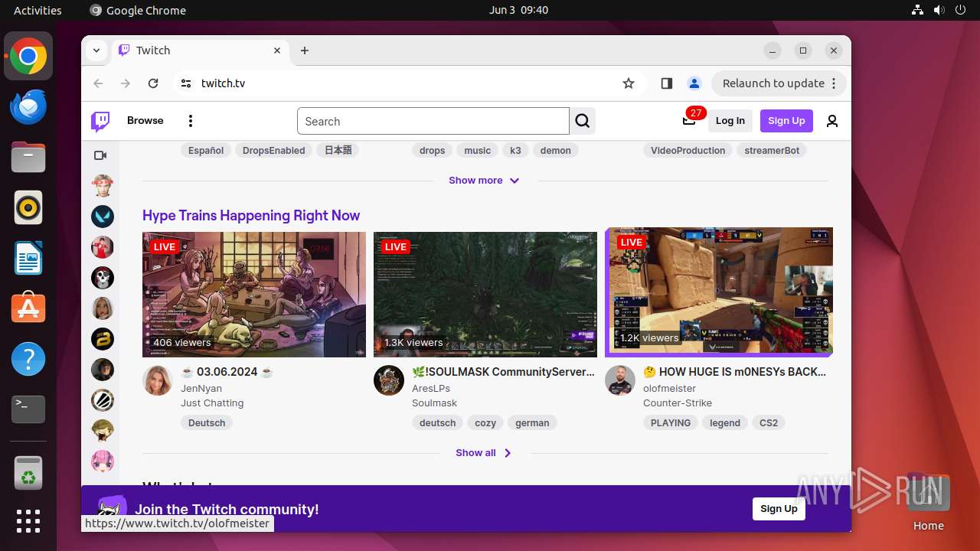Click JenNyan's profile avatar
The width and height of the screenshot is (980, 551).
tap(158, 380)
